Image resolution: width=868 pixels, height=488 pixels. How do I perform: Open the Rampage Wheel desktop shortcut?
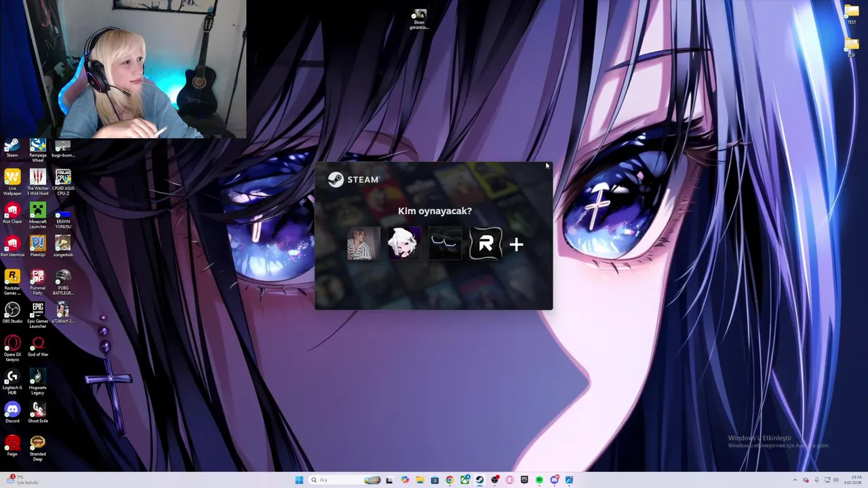[x=38, y=150]
